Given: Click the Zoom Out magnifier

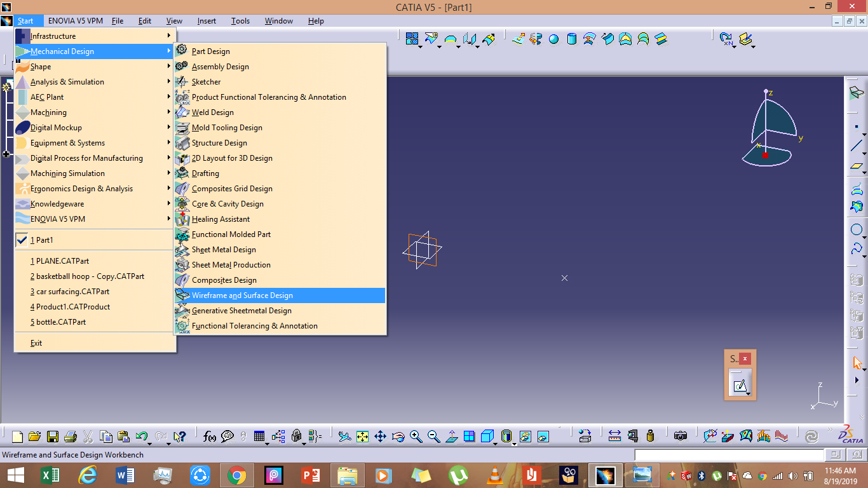Looking at the screenshot, I should coord(434,437).
